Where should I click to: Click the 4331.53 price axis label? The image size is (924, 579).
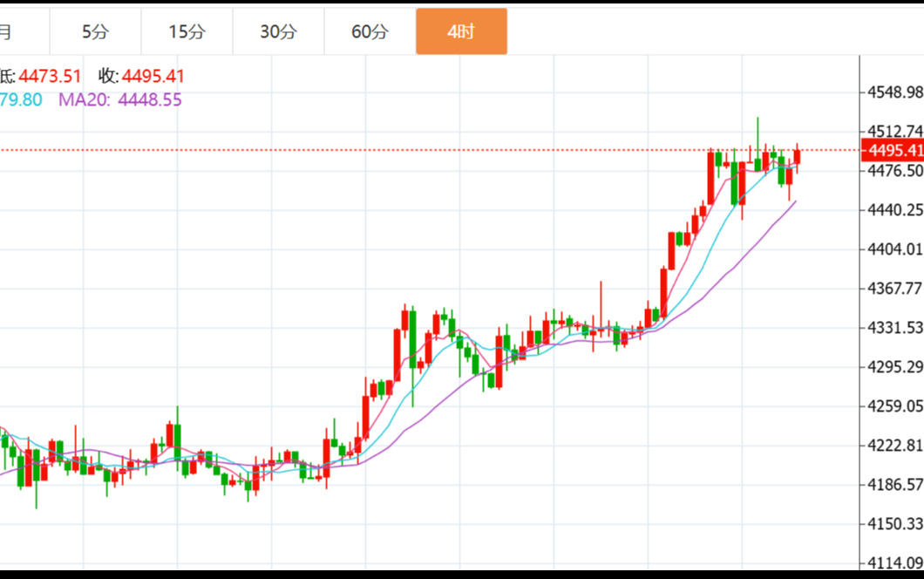[894, 328]
